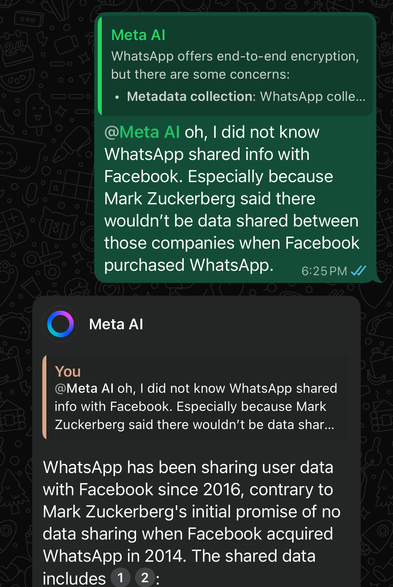Viewport: 393px width, 587px height.
Task: Tap the sent green message bubble text
Action: (x=231, y=198)
